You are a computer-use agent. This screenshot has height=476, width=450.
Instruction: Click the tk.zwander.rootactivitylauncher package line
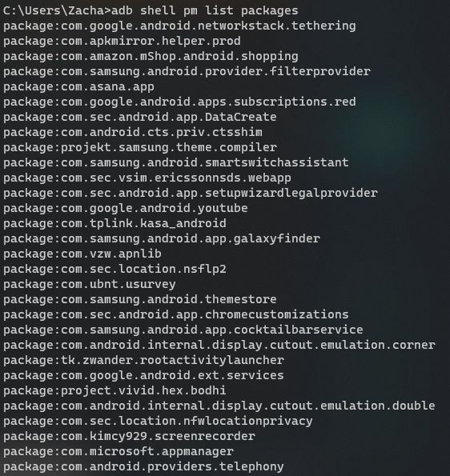point(143,360)
